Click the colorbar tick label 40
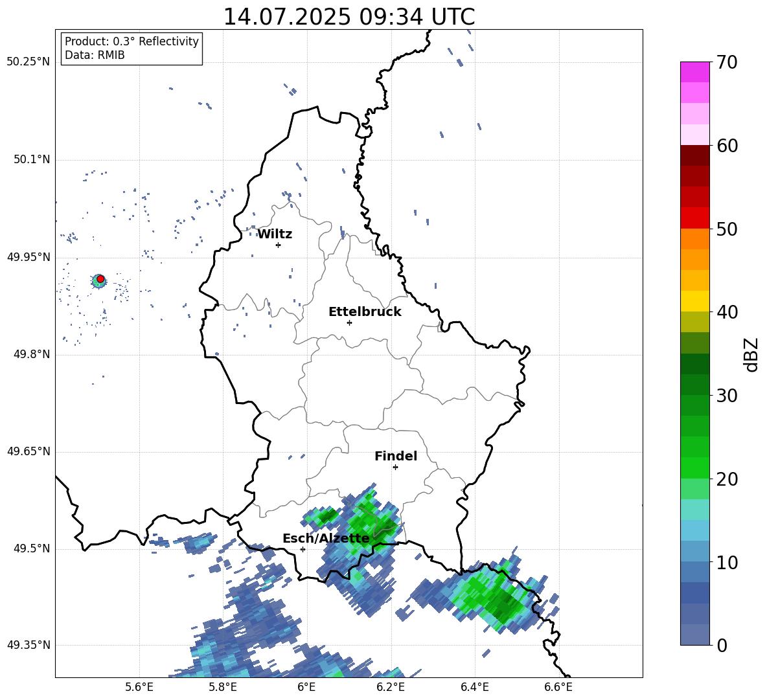Screen dimensions: 767x700 point(727,312)
